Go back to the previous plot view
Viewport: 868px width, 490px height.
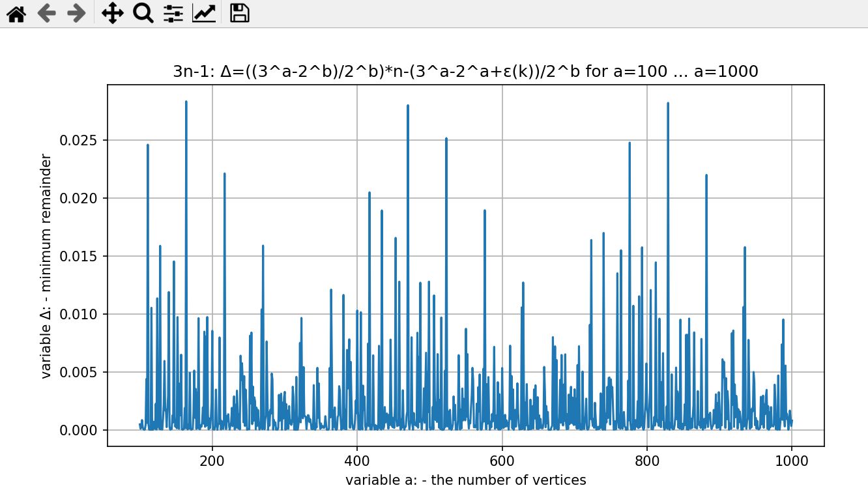pyautogui.click(x=46, y=14)
